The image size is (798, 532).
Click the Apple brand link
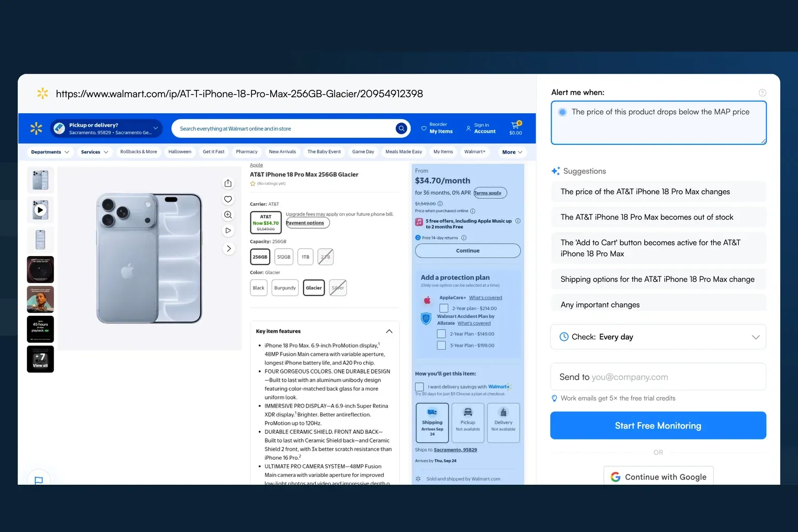click(256, 165)
